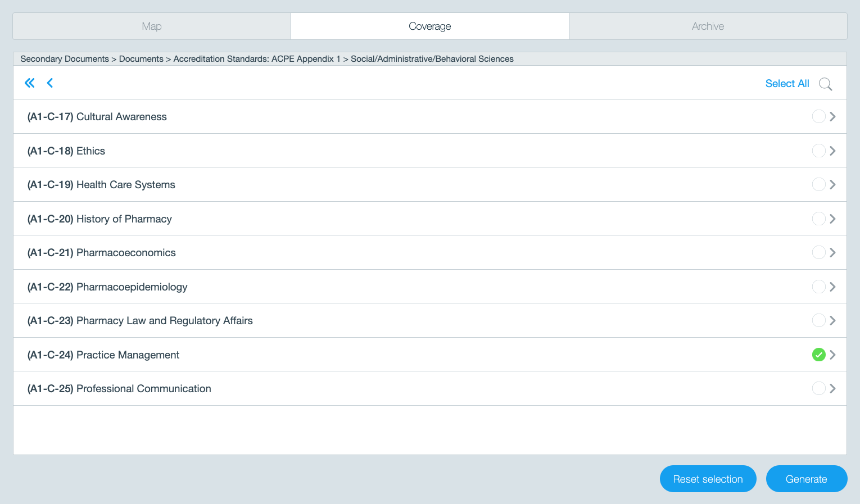Expand Practice Management chevron
This screenshot has height=504, width=860.
pos(833,355)
